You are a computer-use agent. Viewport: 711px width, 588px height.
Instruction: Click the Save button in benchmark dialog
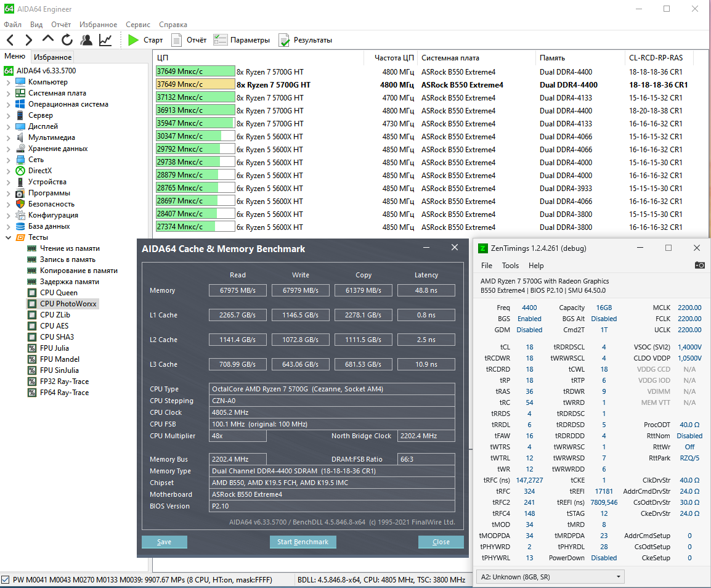(x=164, y=542)
